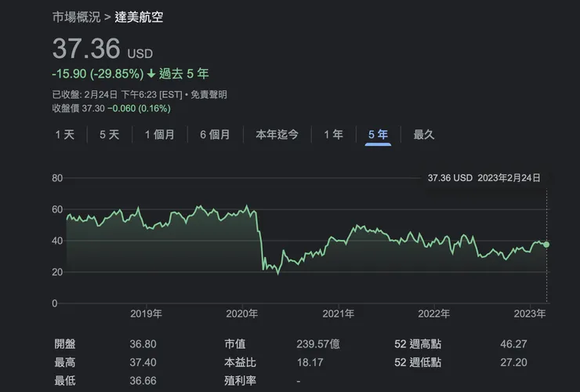Switch chart to 6 個月 range
580x392 pixels.
point(215,134)
